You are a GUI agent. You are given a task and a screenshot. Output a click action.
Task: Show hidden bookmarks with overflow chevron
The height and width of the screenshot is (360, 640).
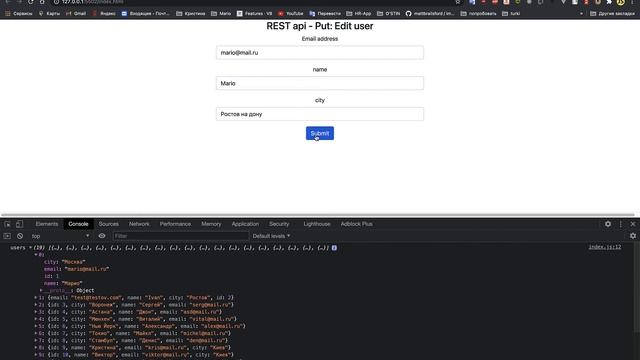pyautogui.click(x=581, y=13)
